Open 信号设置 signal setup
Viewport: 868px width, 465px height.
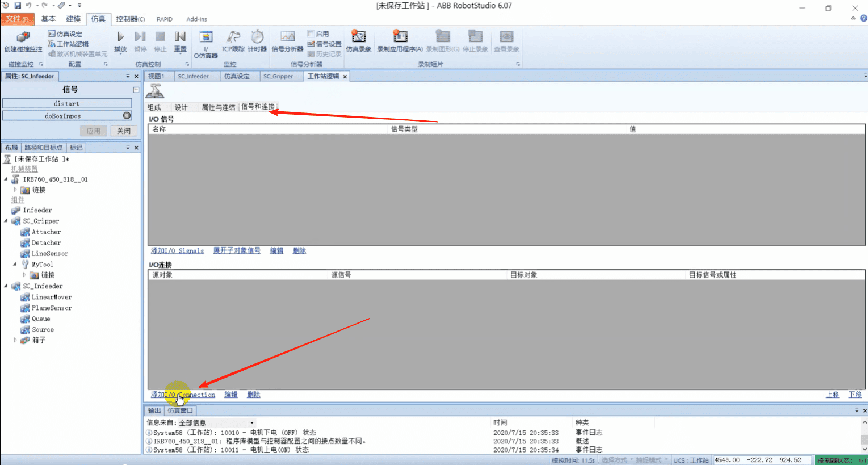(324, 44)
